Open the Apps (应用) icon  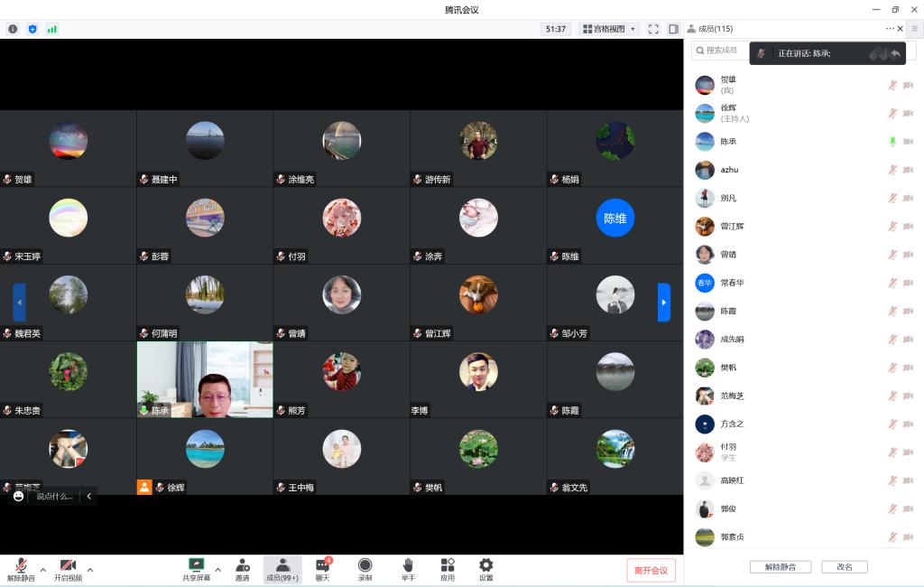tap(448, 565)
